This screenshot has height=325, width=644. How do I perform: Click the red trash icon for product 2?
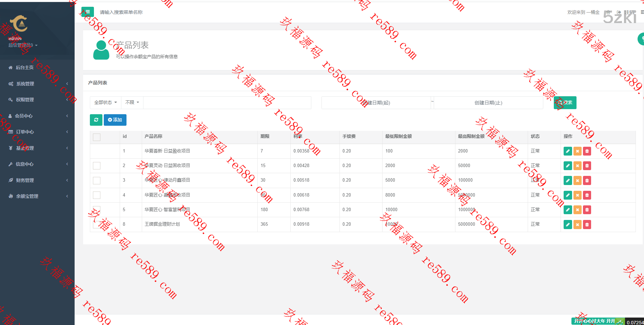point(587,166)
